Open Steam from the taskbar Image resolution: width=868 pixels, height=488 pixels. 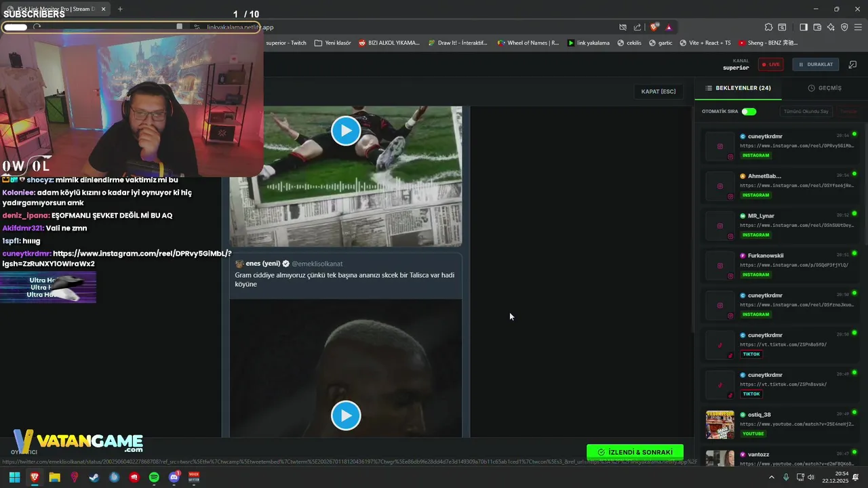pyautogui.click(x=94, y=477)
